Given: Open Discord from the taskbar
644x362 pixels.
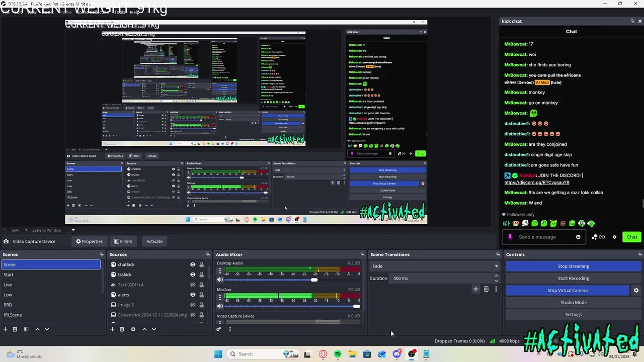Looking at the screenshot, I should (x=397, y=354).
